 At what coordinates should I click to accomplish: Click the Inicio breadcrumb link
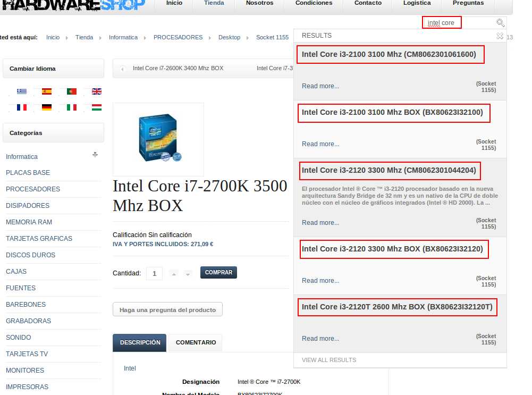(x=53, y=37)
